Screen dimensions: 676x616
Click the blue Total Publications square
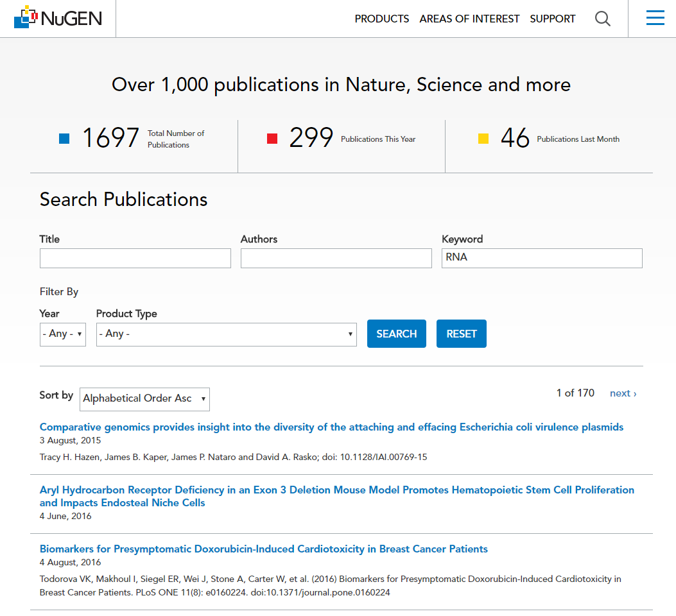pos(64,139)
